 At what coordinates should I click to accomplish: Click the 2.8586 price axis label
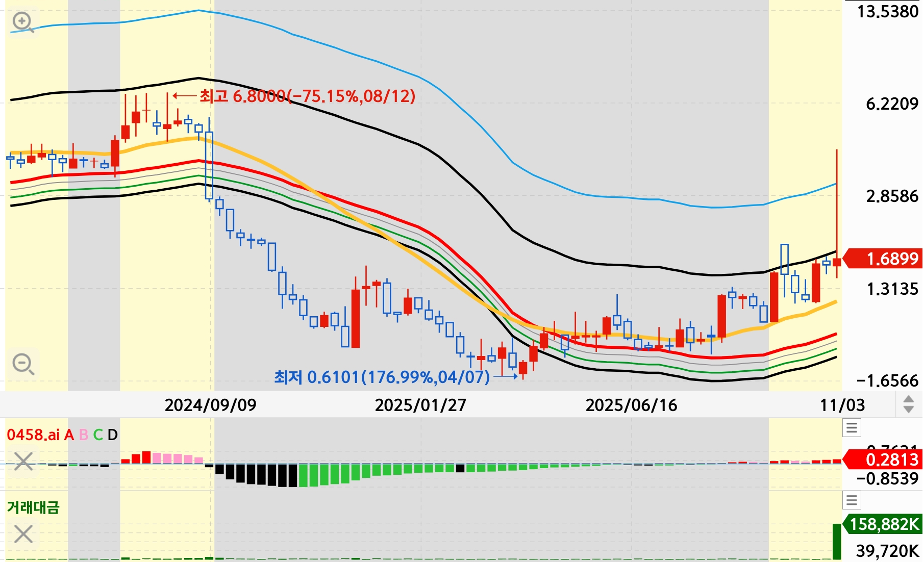pyautogui.click(x=892, y=196)
